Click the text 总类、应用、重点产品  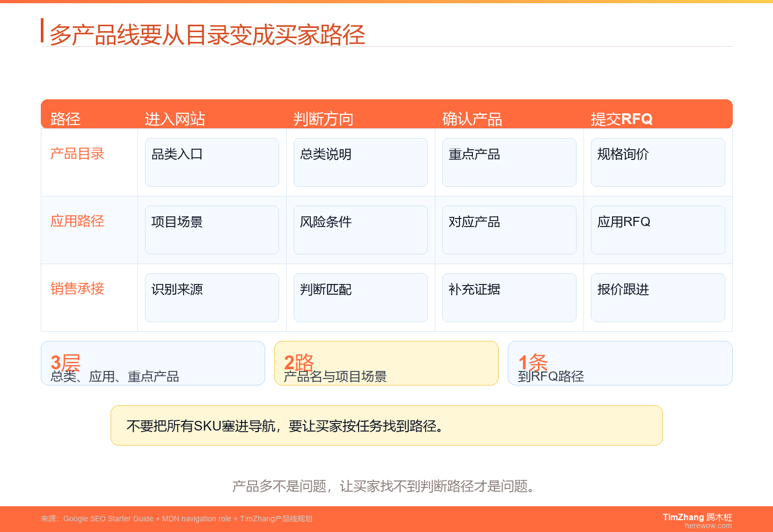pyautogui.click(x=115, y=377)
